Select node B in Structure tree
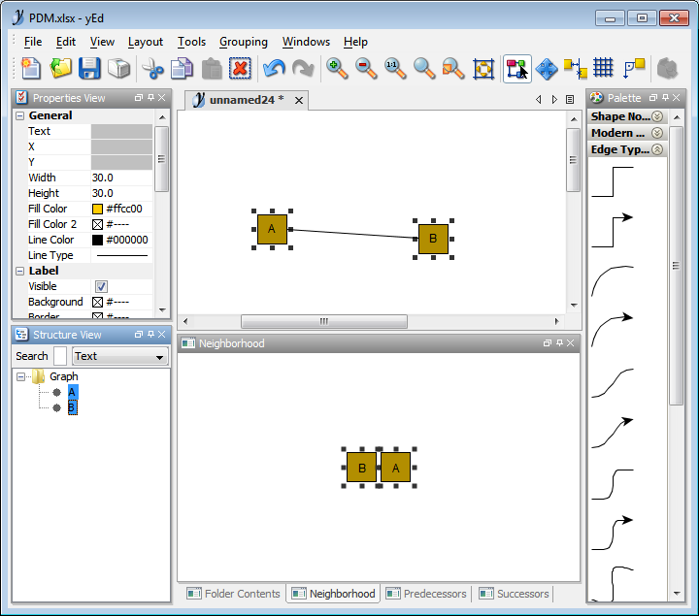Image resolution: width=699 pixels, height=616 pixels. click(x=72, y=408)
